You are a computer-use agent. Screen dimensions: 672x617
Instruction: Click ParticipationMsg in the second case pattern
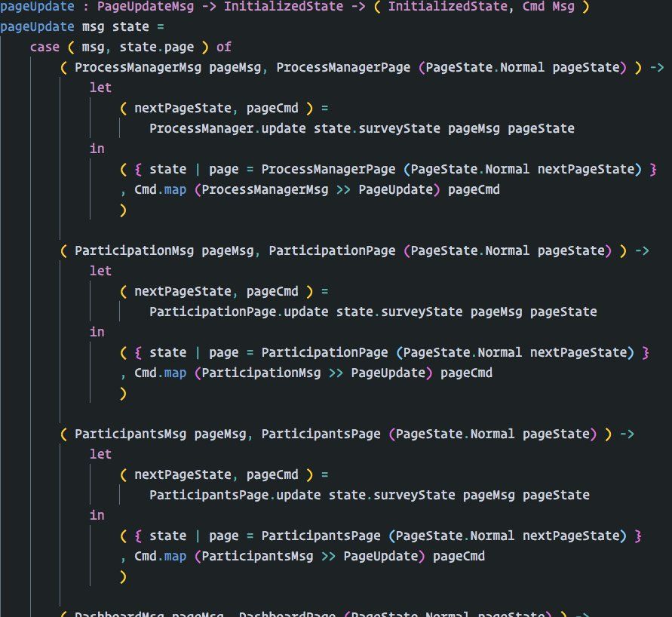point(134,250)
